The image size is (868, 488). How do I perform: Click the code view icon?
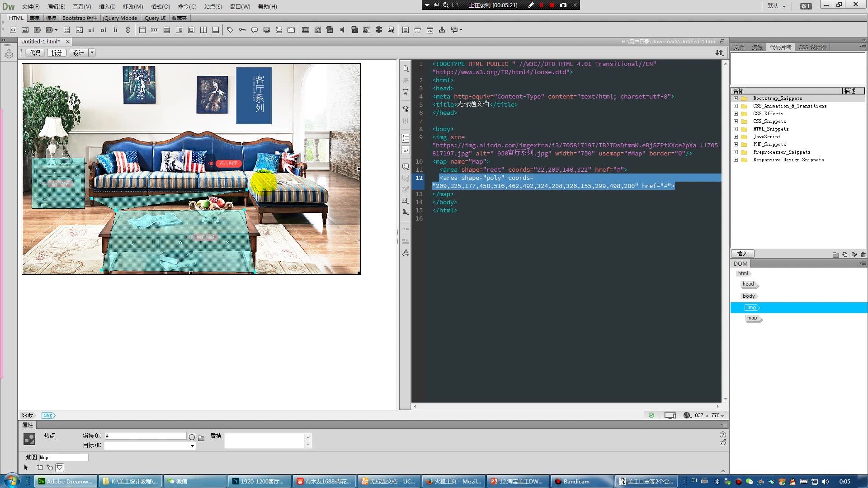(x=34, y=52)
